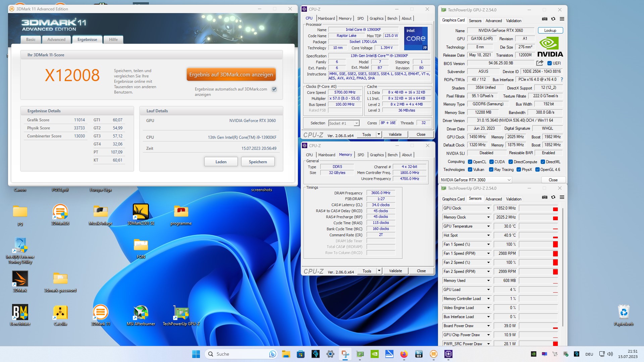Launch Intel Extreme Tuning Utility shortcut
This screenshot has width=644, height=362.
tap(20, 251)
